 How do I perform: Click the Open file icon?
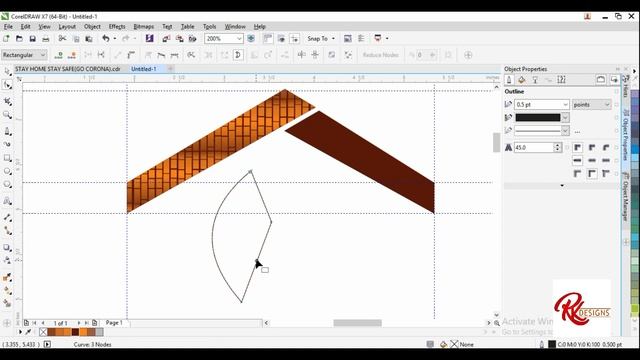(x=19, y=38)
